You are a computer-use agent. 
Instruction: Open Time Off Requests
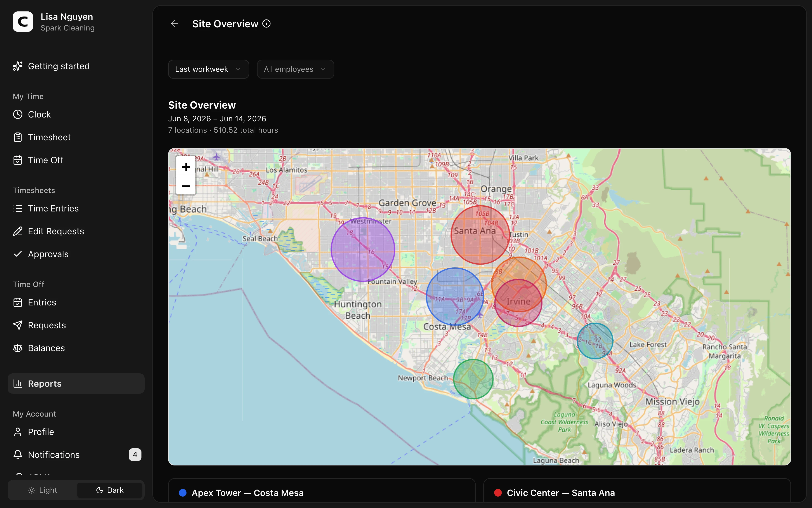tap(76, 325)
